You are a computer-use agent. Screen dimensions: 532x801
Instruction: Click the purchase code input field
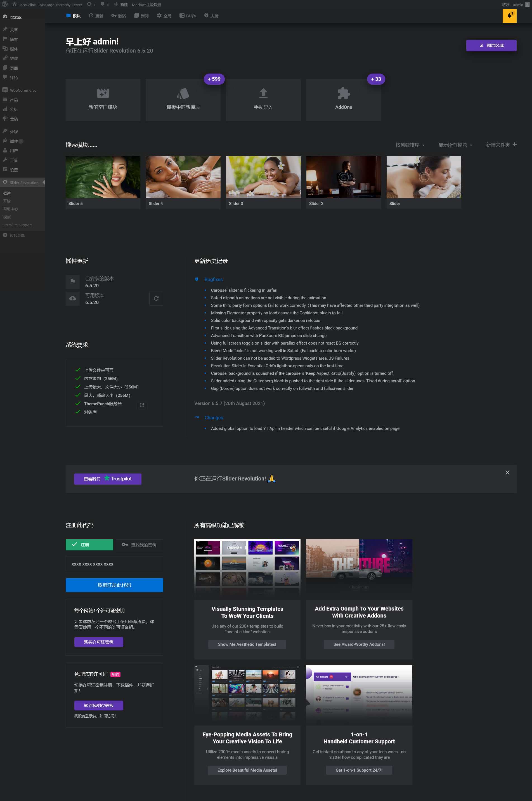point(114,564)
